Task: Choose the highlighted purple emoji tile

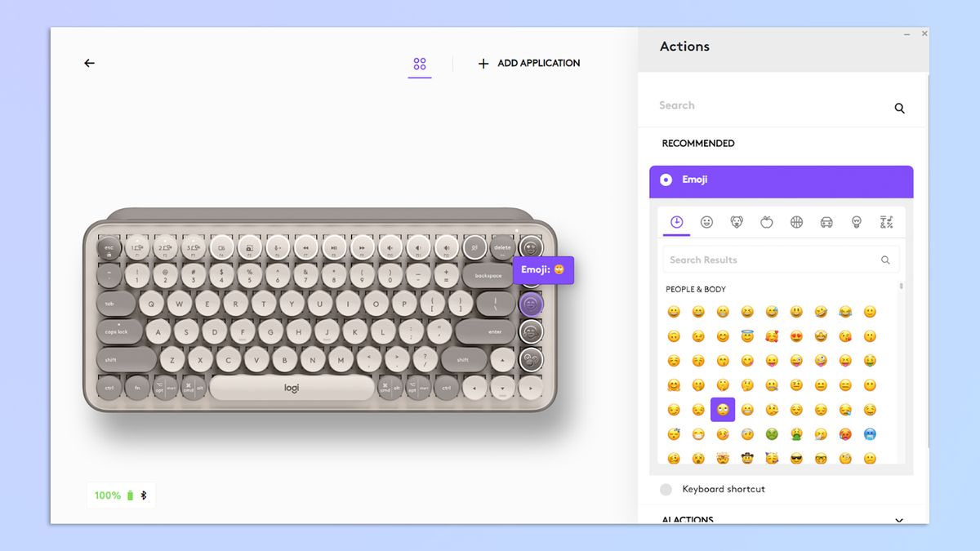Action: [x=723, y=410]
